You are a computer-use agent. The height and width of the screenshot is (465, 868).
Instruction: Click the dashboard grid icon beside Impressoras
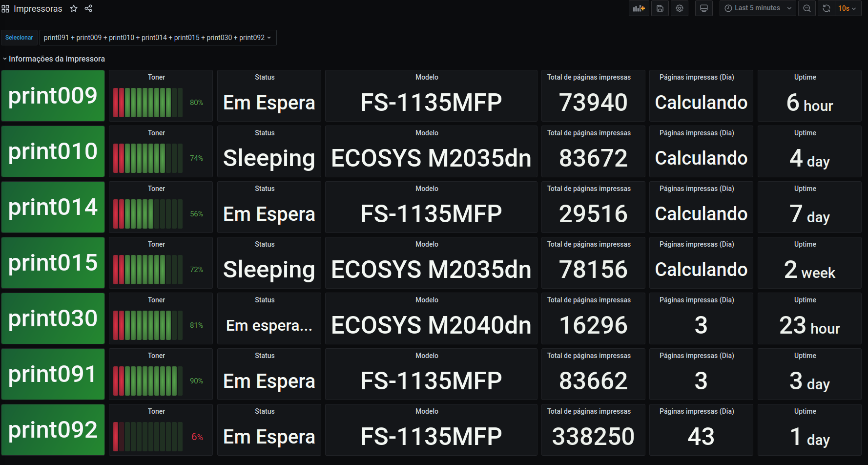point(5,9)
